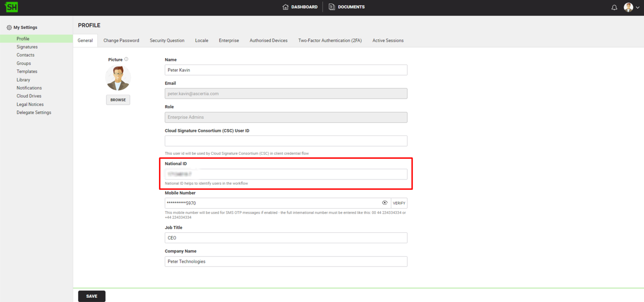Click the Picture info icon
The image size is (644, 302).
126,59
